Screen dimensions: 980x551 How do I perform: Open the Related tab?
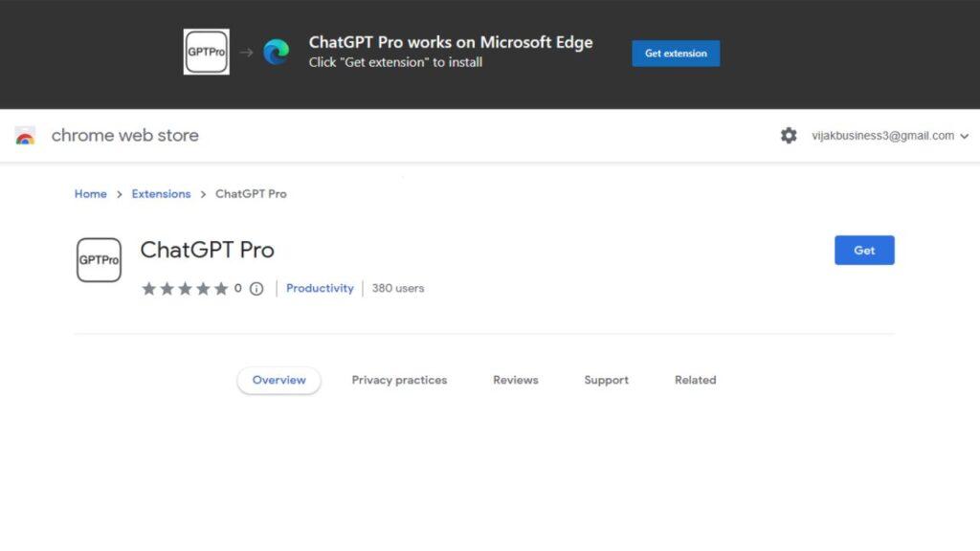(696, 380)
